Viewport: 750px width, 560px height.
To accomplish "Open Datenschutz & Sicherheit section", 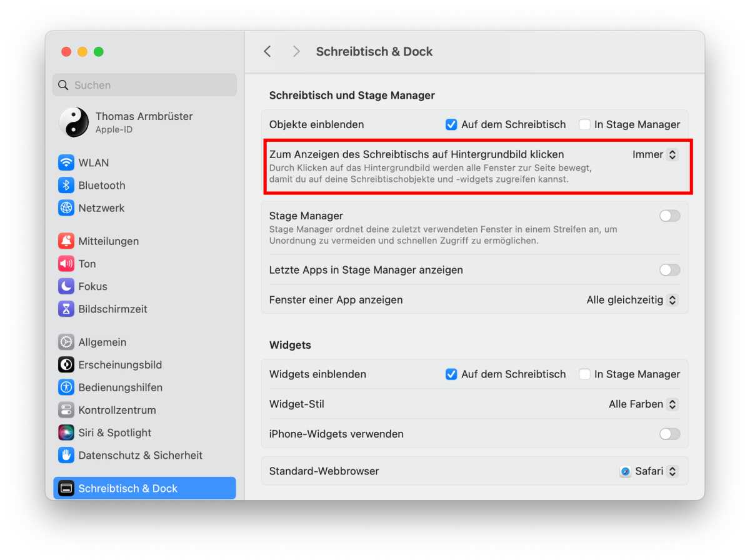I will [140, 456].
